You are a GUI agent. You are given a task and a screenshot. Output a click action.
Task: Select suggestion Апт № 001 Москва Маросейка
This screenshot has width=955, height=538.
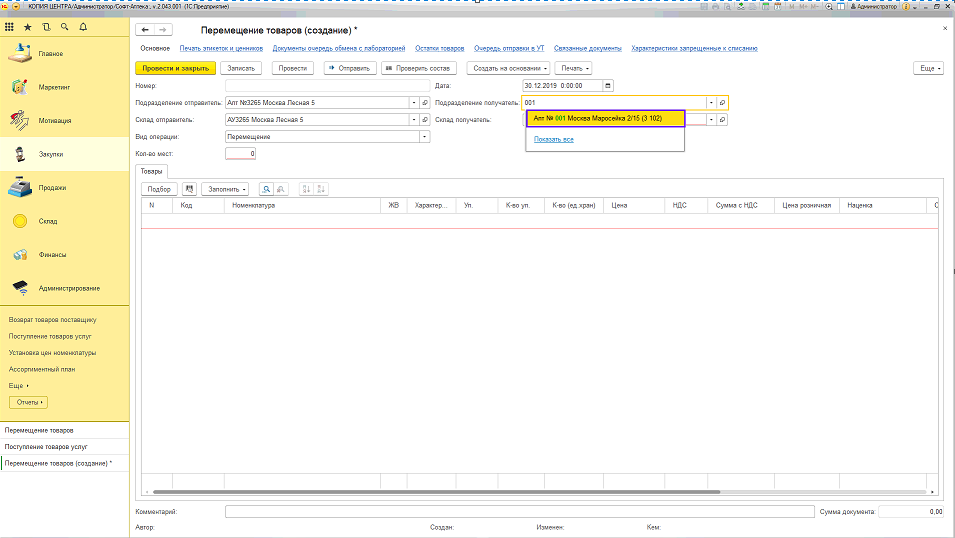coord(605,118)
